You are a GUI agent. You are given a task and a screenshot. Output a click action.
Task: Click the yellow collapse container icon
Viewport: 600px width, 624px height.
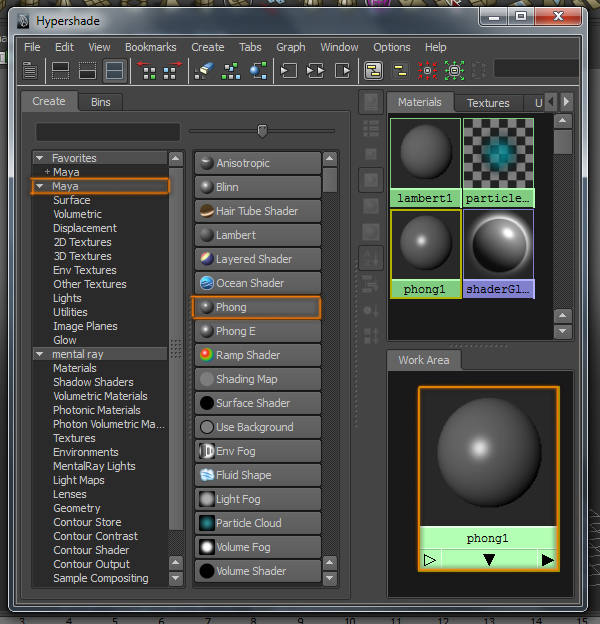click(400, 71)
